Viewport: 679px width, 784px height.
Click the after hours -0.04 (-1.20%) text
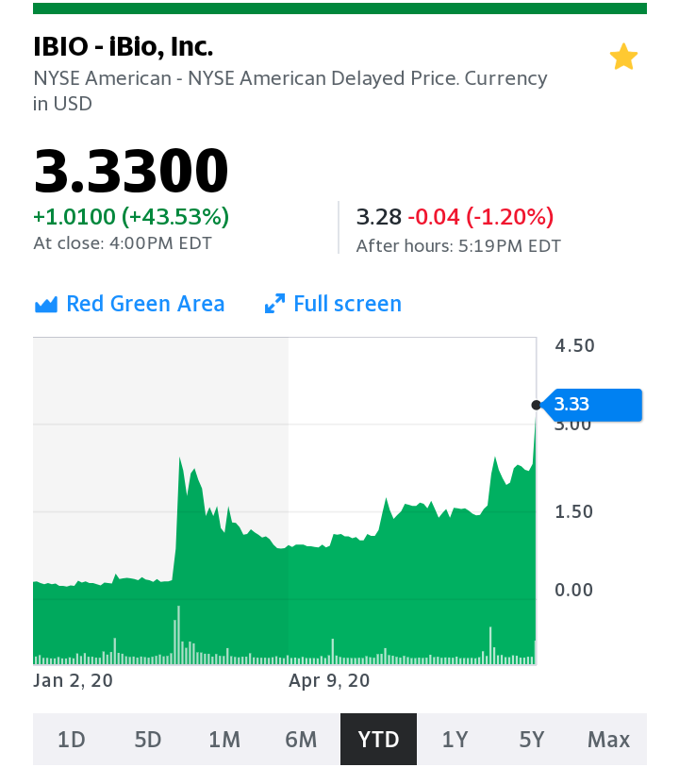(481, 217)
